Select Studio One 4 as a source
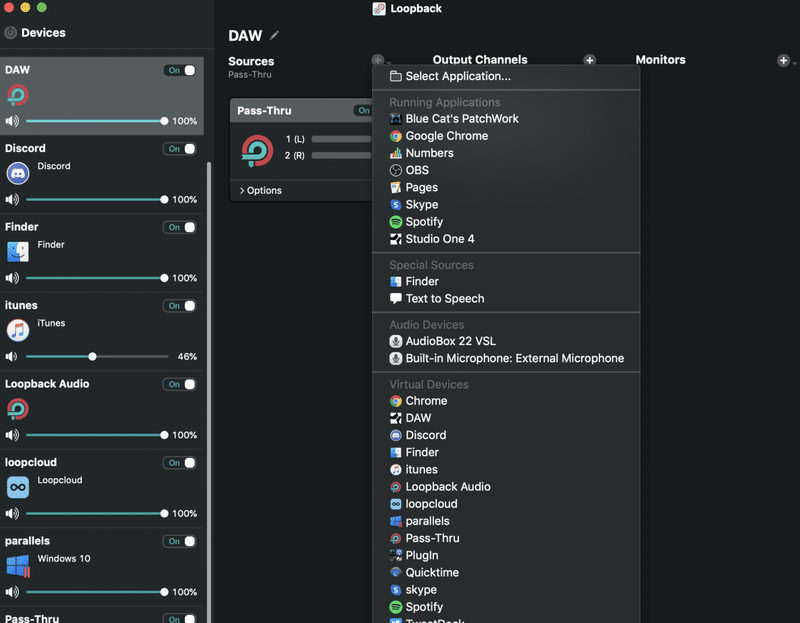The height and width of the screenshot is (623, 800). (506, 239)
